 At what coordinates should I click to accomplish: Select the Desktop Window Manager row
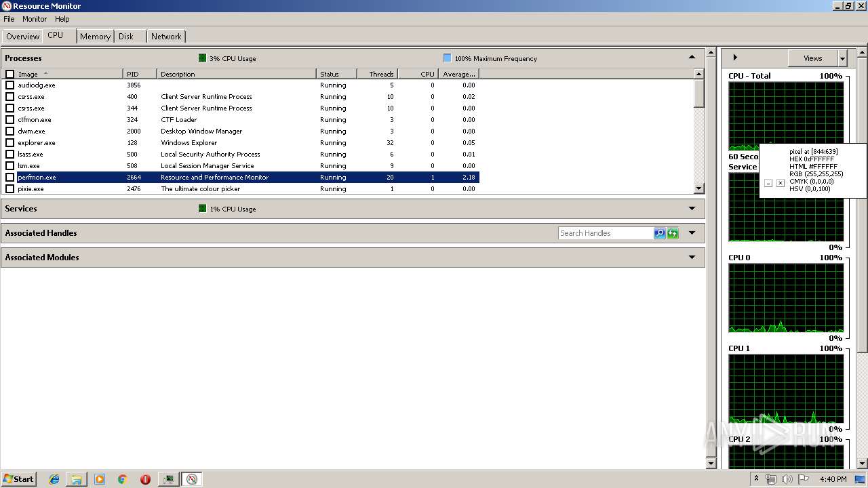[x=241, y=131]
